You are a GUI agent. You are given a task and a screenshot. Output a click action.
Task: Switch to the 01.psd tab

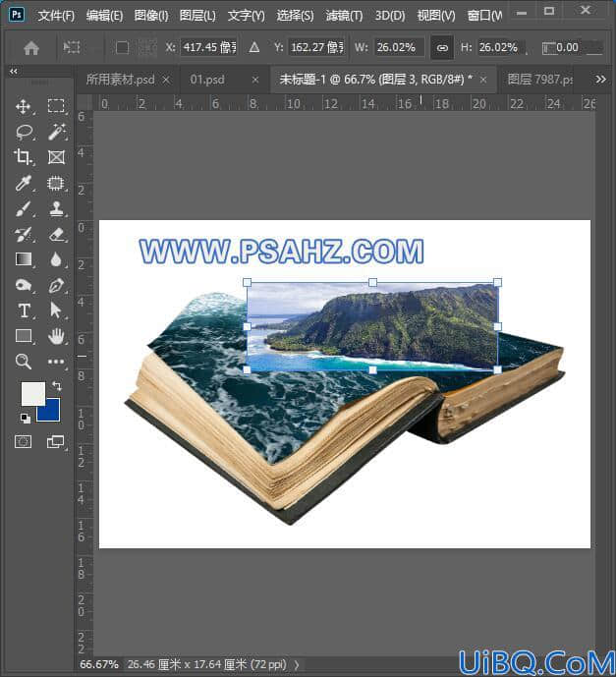[x=207, y=80]
